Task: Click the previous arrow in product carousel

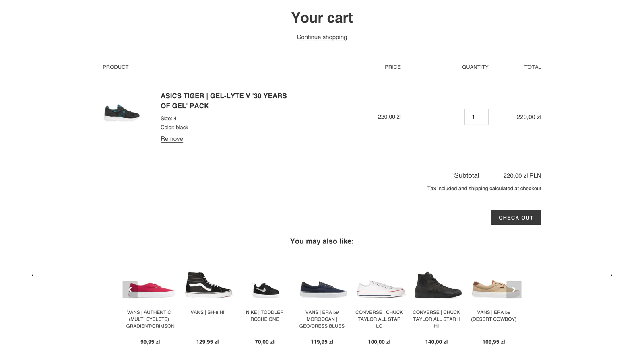Action: (130, 290)
